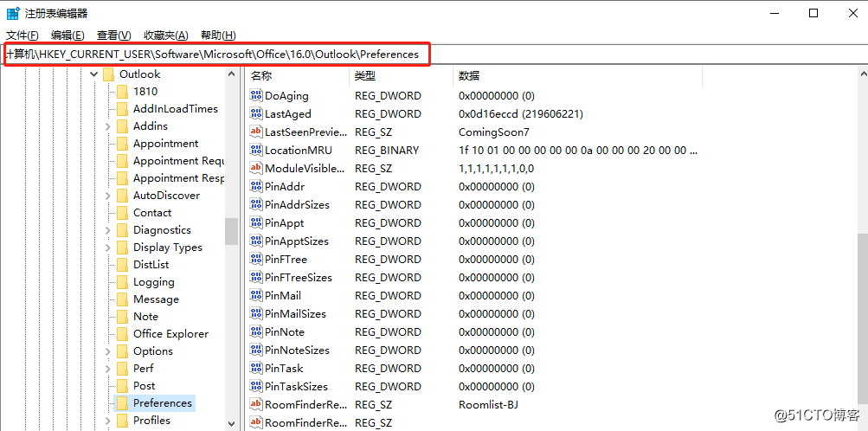Click the PinFTreeSizes value icon

[x=256, y=277]
